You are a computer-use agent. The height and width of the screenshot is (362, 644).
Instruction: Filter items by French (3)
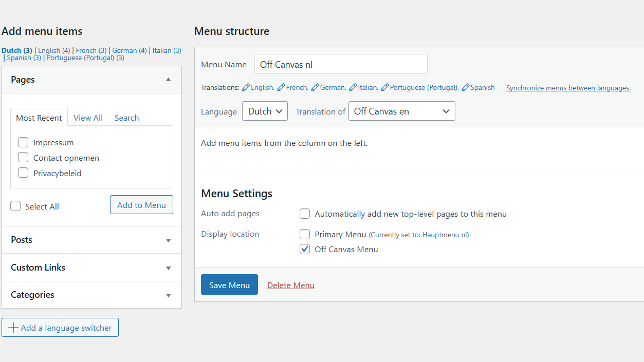[91, 50]
